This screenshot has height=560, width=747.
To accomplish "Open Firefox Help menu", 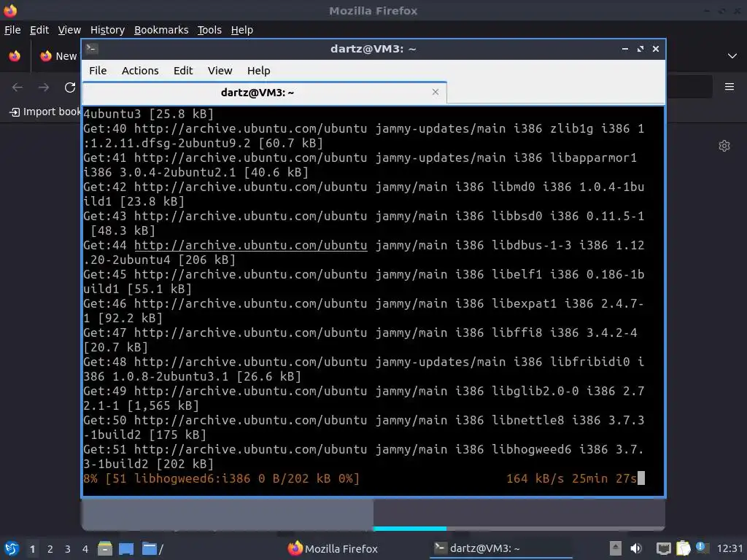I will tap(242, 30).
